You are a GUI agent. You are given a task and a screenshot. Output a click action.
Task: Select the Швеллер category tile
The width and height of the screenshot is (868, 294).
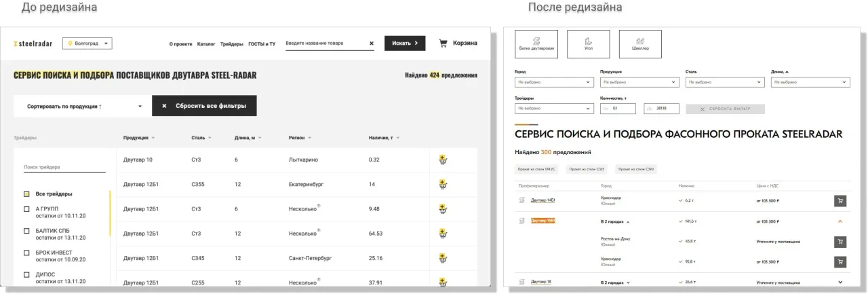coord(639,44)
